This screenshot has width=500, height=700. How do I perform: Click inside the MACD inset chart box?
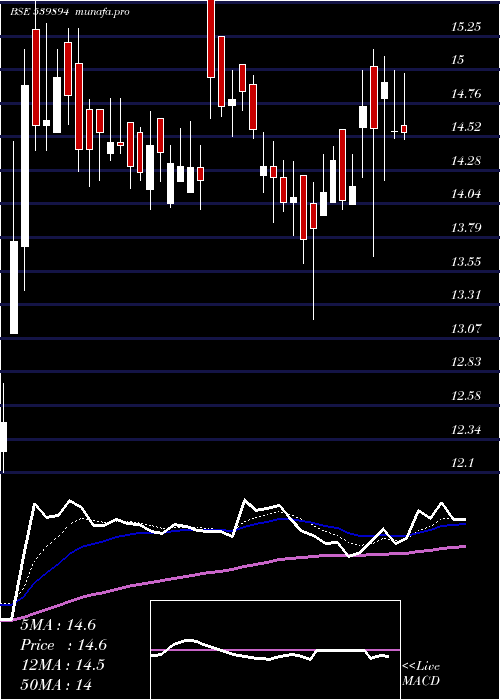coord(275,650)
